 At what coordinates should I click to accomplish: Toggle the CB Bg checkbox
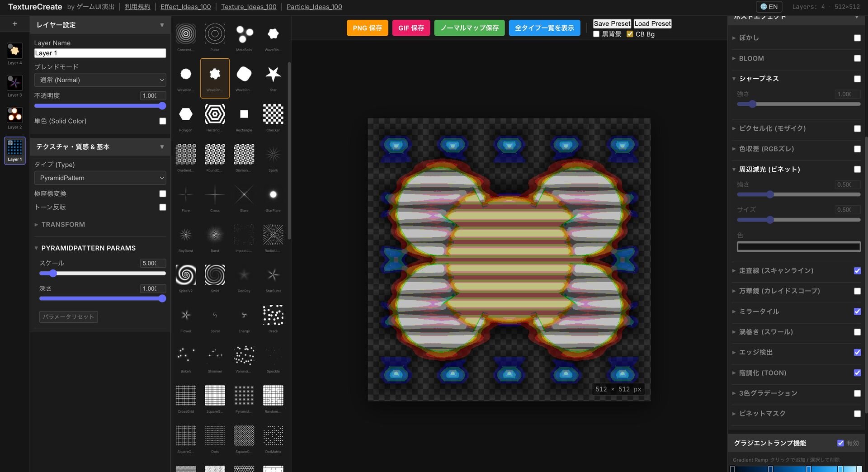tap(630, 34)
